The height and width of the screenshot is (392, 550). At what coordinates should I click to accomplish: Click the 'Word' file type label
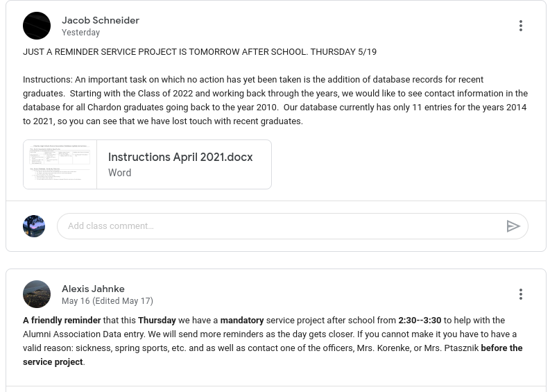click(x=119, y=173)
